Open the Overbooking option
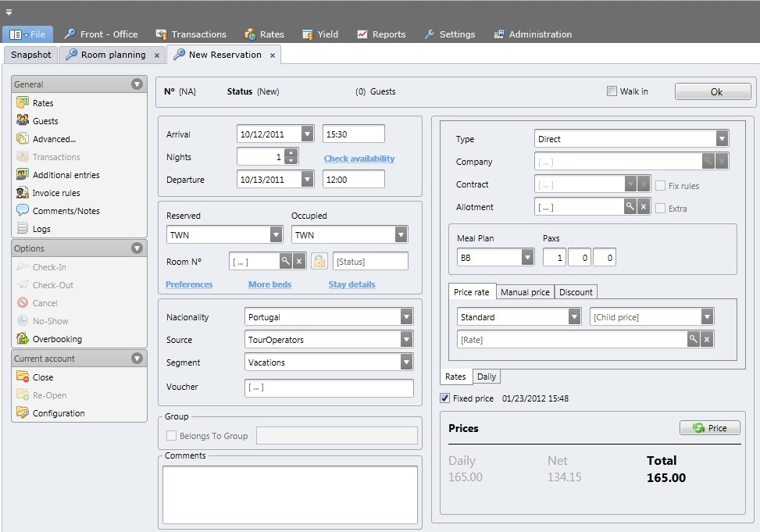 coord(23,339)
